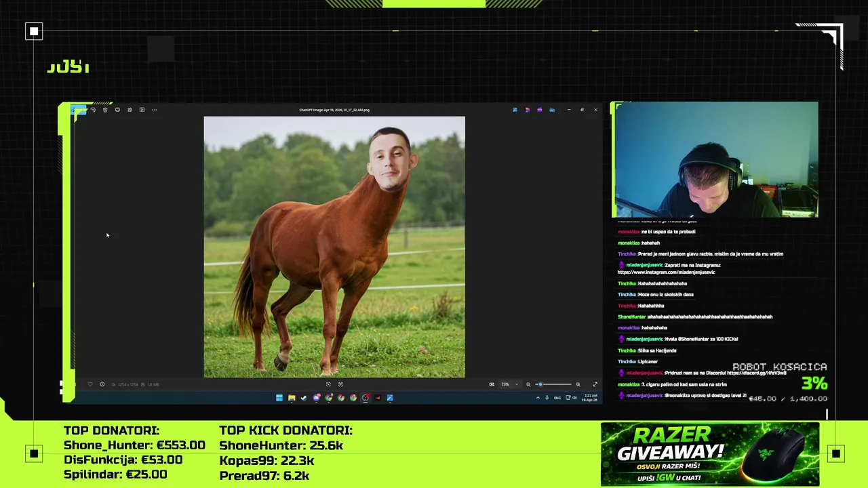Rotate the image in Photos viewer
Viewport: 868px width, 488px height.
tap(93, 110)
